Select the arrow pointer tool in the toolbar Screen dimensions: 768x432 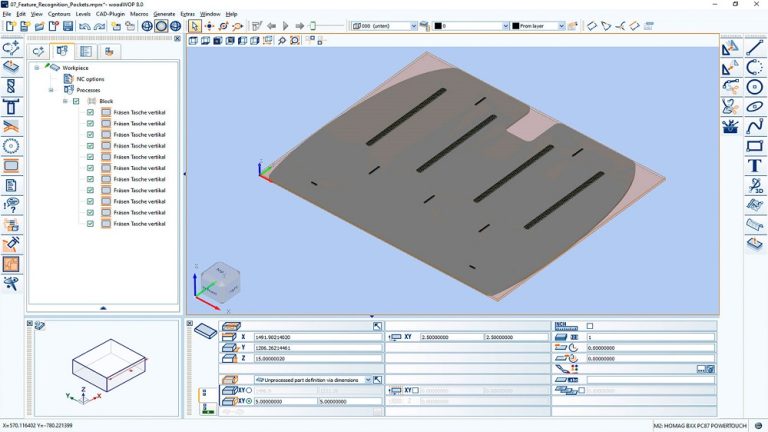pos(194,26)
